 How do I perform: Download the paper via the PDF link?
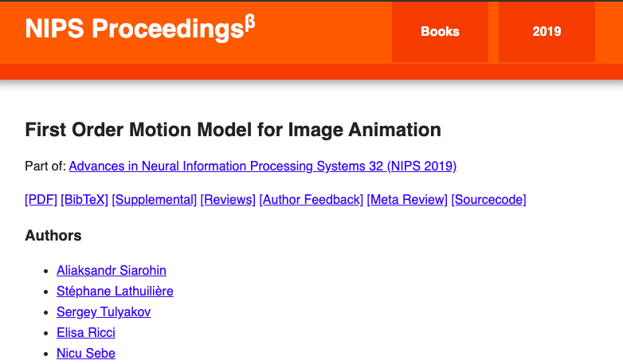(x=41, y=200)
